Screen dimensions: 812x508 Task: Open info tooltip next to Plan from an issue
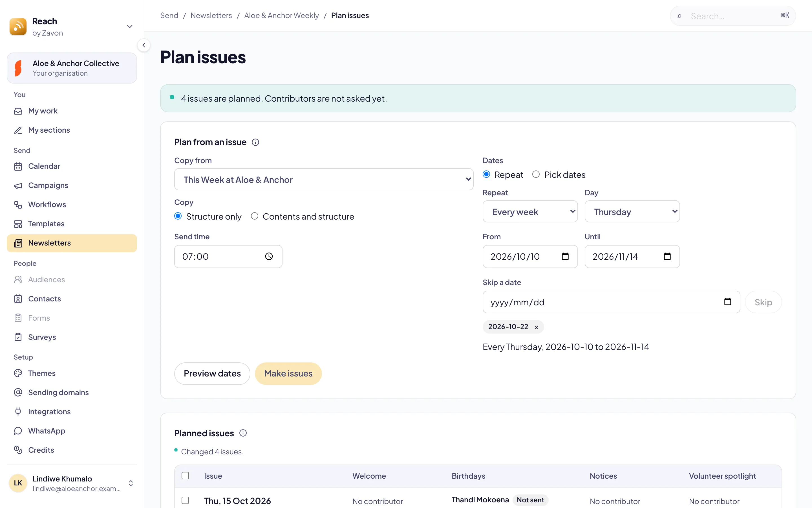coord(255,142)
